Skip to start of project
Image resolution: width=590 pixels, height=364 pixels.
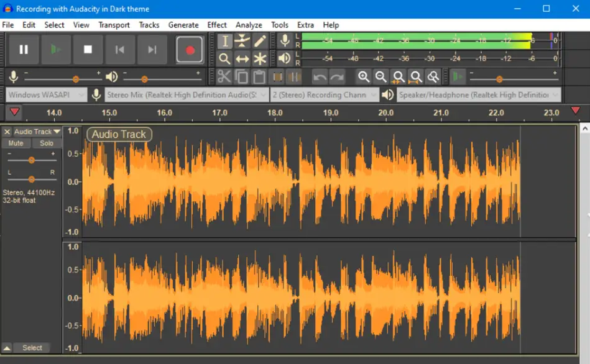pos(119,49)
